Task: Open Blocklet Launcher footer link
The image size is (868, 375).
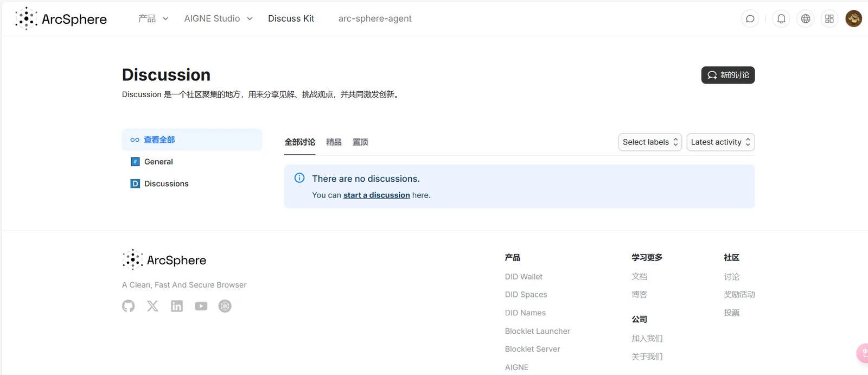Action: tap(538, 331)
